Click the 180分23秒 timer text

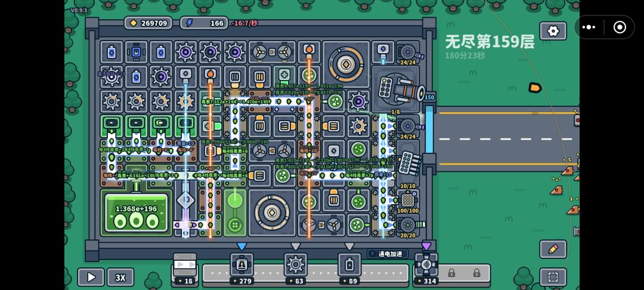coord(465,55)
